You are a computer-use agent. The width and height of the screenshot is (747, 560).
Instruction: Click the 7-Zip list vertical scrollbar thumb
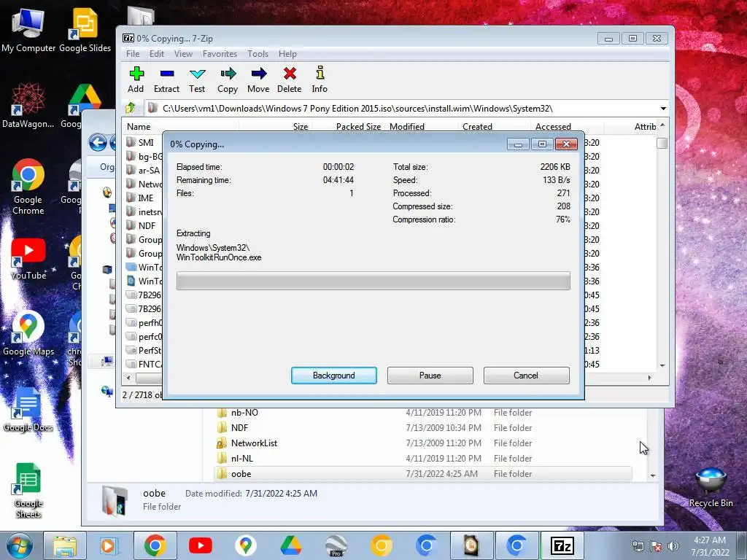tap(662, 143)
